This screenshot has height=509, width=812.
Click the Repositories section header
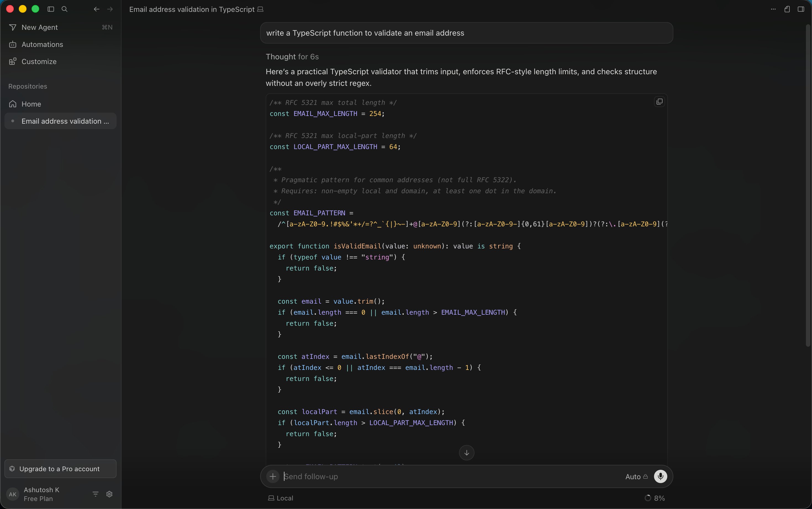pyautogui.click(x=28, y=86)
